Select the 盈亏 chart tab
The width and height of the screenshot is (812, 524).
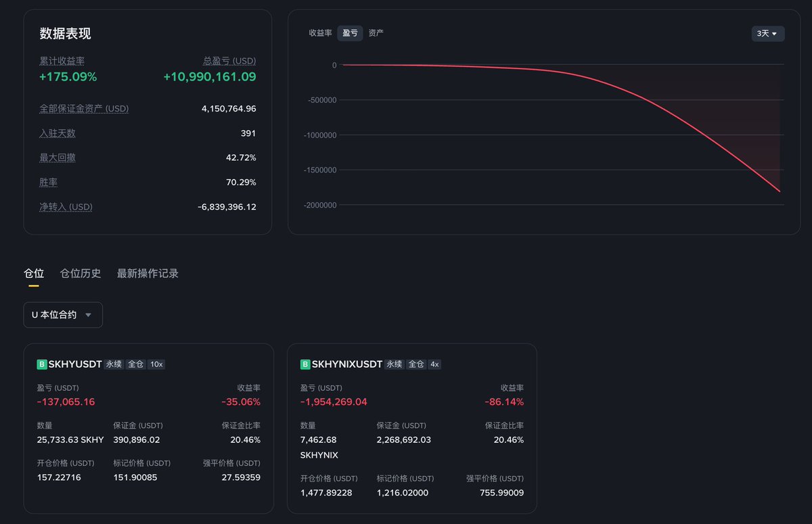click(x=350, y=33)
